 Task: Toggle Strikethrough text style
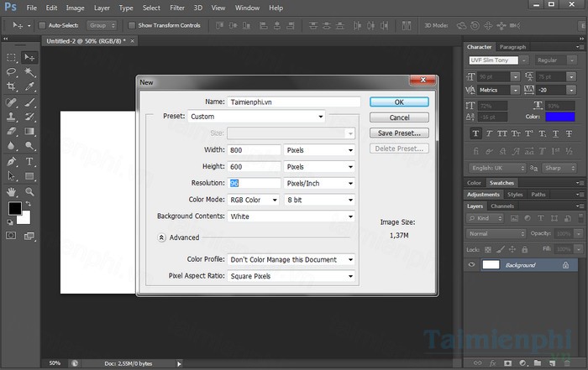[x=569, y=133]
